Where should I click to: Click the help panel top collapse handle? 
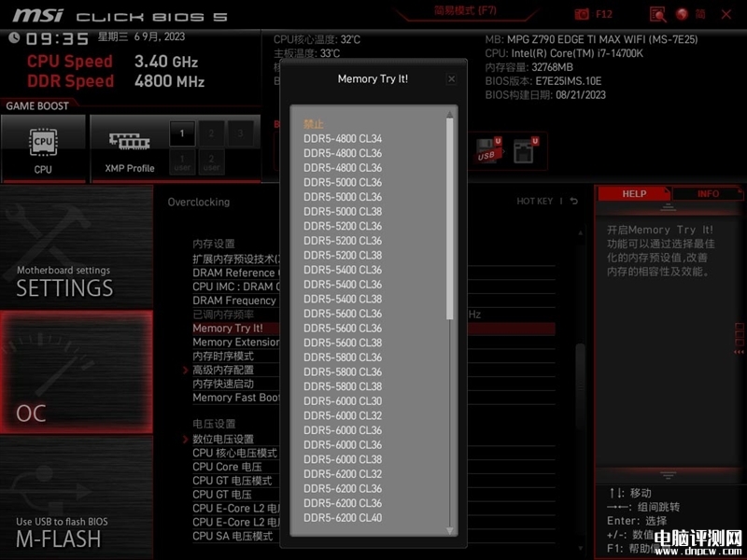click(x=668, y=207)
